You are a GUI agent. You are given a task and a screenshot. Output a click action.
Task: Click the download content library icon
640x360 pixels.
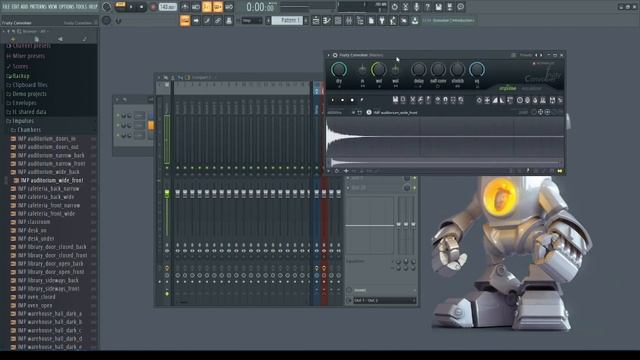point(415,20)
